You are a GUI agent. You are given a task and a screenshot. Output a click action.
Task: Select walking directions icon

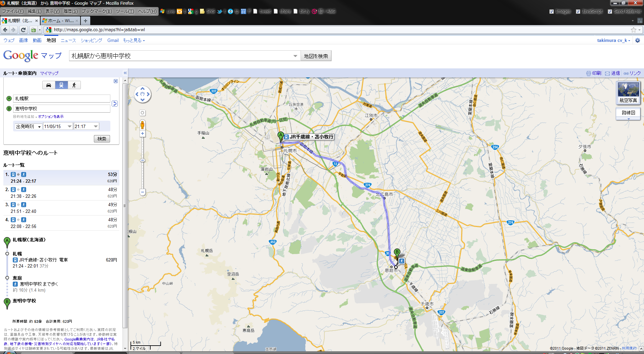click(74, 85)
